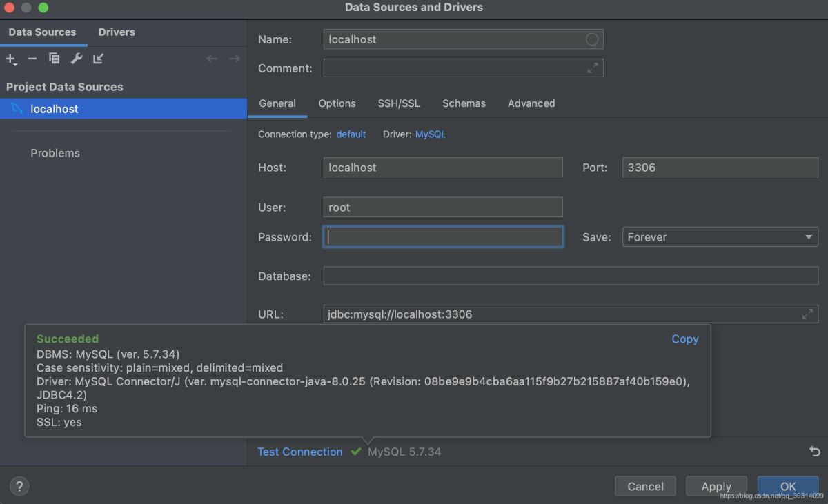
Task: Open driver settings wrench icon
Action: coord(77,59)
